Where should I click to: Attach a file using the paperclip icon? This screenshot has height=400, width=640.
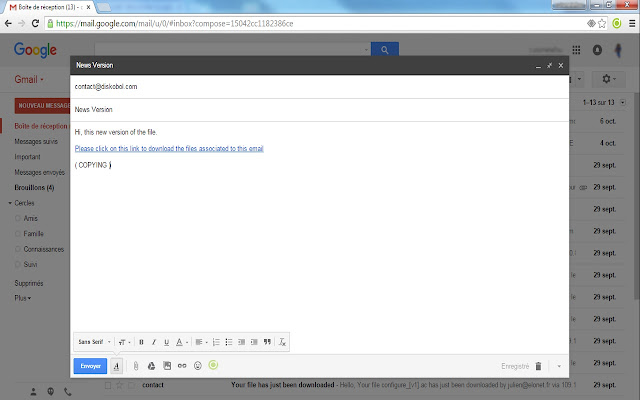(136, 366)
